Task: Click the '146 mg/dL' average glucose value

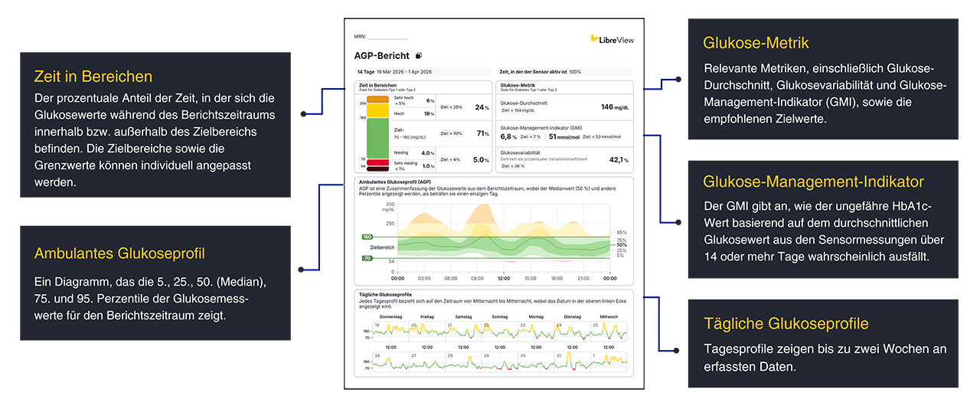Action: (x=615, y=107)
